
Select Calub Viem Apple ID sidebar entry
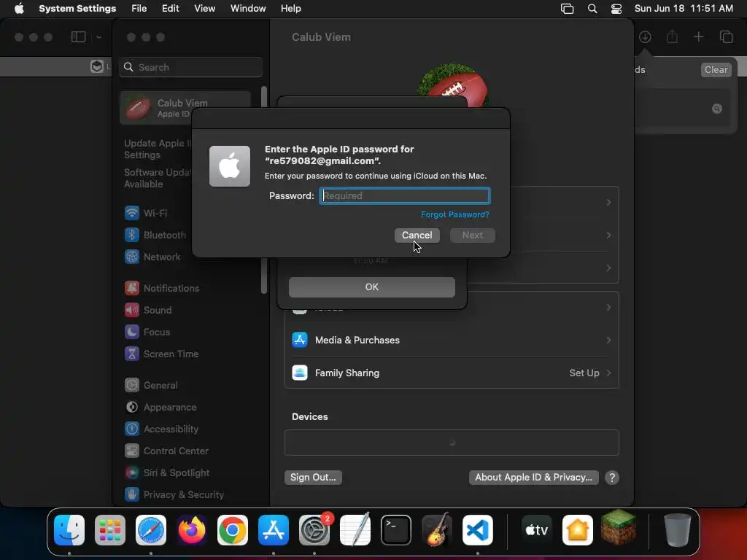pos(185,108)
